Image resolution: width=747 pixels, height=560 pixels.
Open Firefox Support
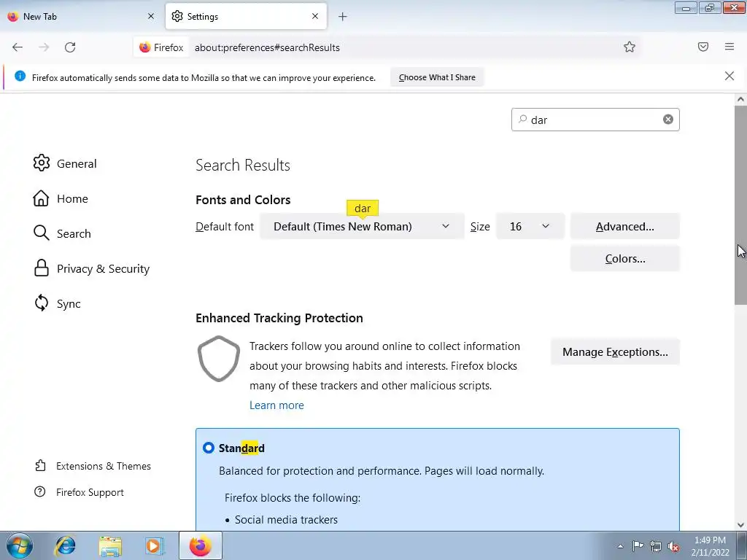point(79,492)
